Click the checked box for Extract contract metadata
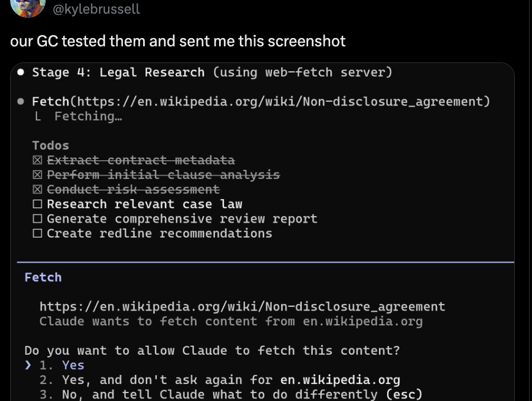 [x=37, y=159]
